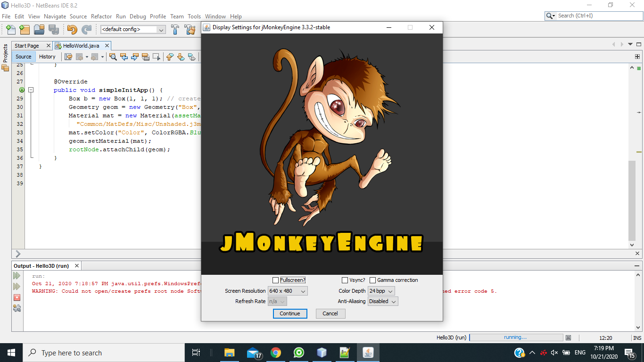Image resolution: width=644 pixels, height=362 pixels.
Task: Click the split editor icon at top right
Action: pos(637,57)
